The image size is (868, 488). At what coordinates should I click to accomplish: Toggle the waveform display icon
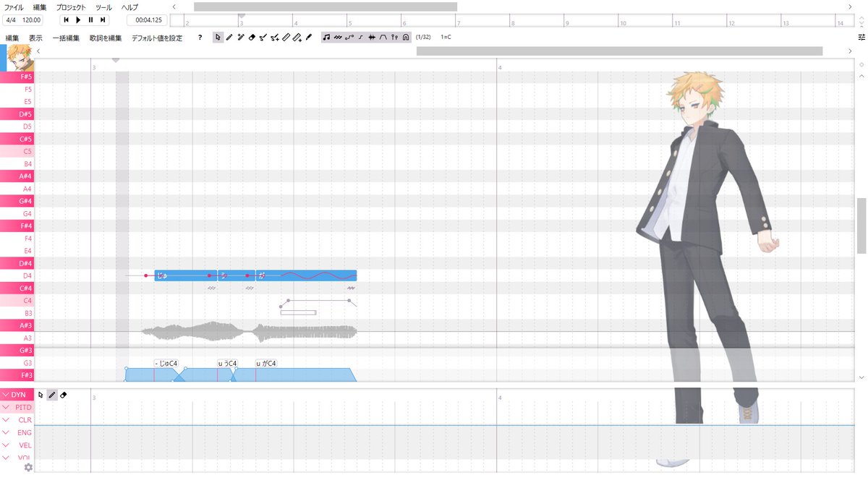tap(372, 37)
